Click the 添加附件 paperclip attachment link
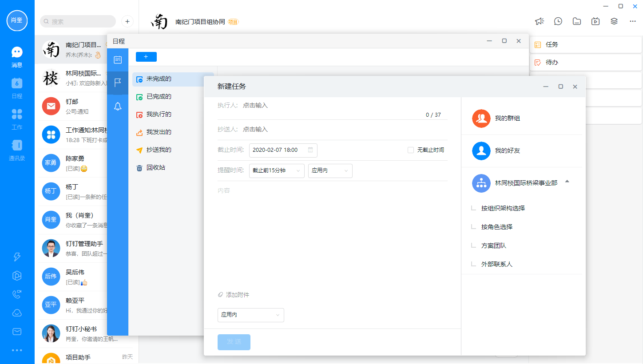The height and width of the screenshot is (364, 643). pyautogui.click(x=234, y=295)
